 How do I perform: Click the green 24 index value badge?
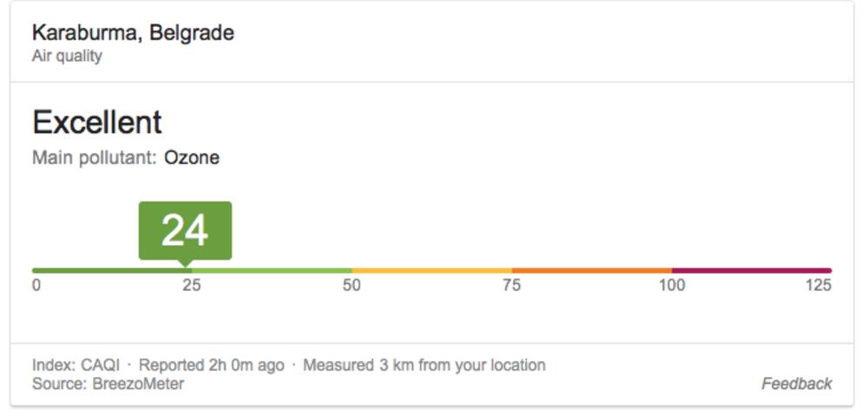tap(185, 230)
